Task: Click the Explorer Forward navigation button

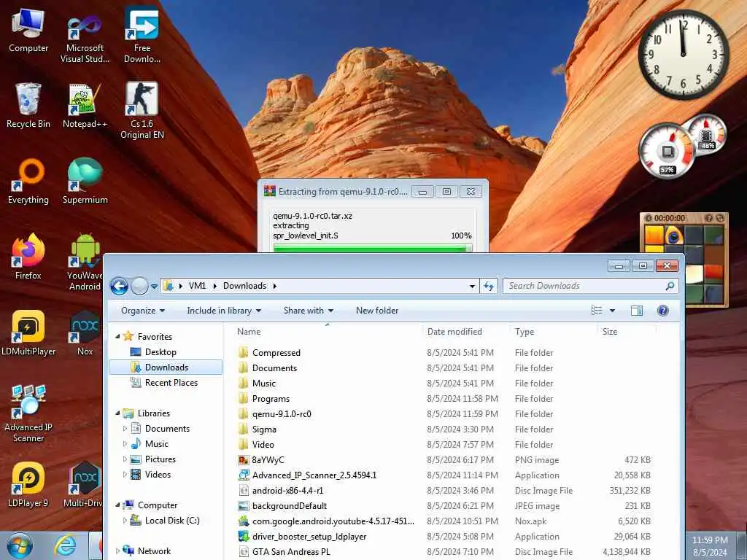Action: 139,286
